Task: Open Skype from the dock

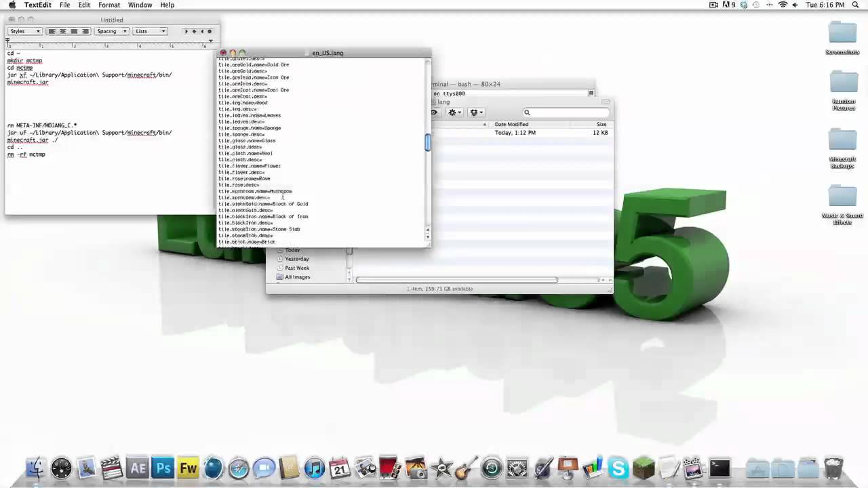Action: tap(618, 468)
